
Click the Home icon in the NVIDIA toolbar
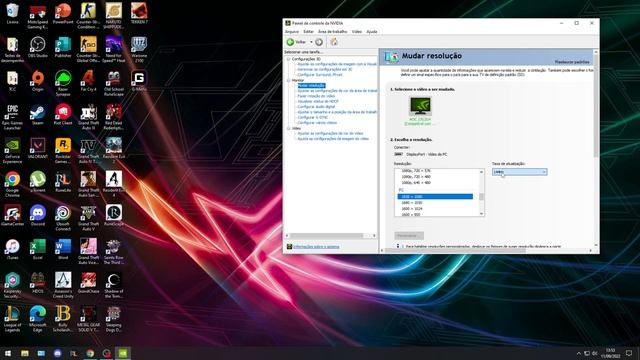click(x=334, y=42)
